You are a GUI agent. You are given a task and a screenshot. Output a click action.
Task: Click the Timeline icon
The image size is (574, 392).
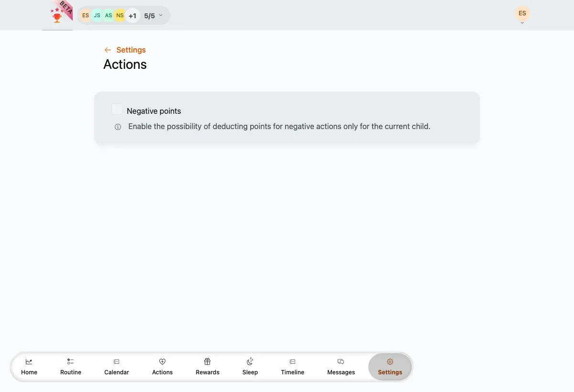coord(293,362)
